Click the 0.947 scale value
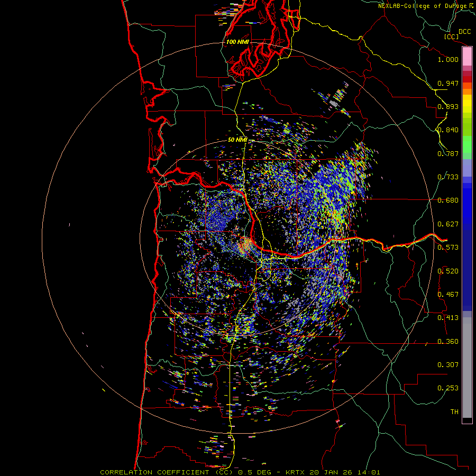This screenshot has width=476, height=476. click(448, 83)
